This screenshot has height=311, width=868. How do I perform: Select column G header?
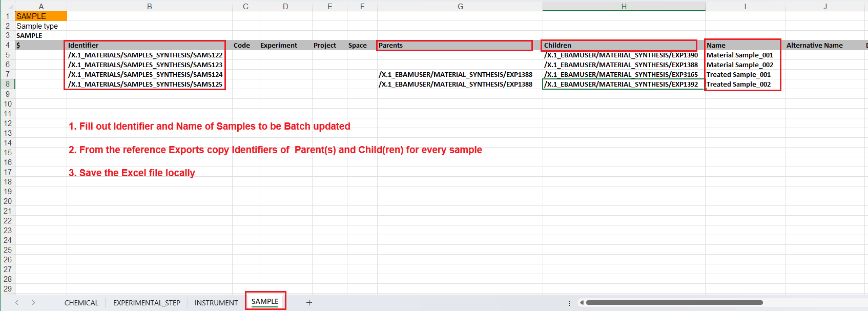tap(460, 7)
